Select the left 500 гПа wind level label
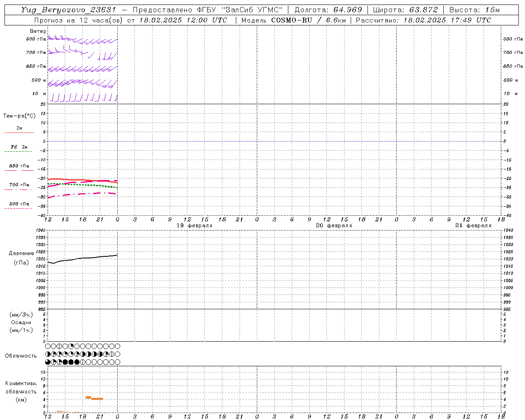The height and width of the screenshot is (420, 525). (x=36, y=39)
